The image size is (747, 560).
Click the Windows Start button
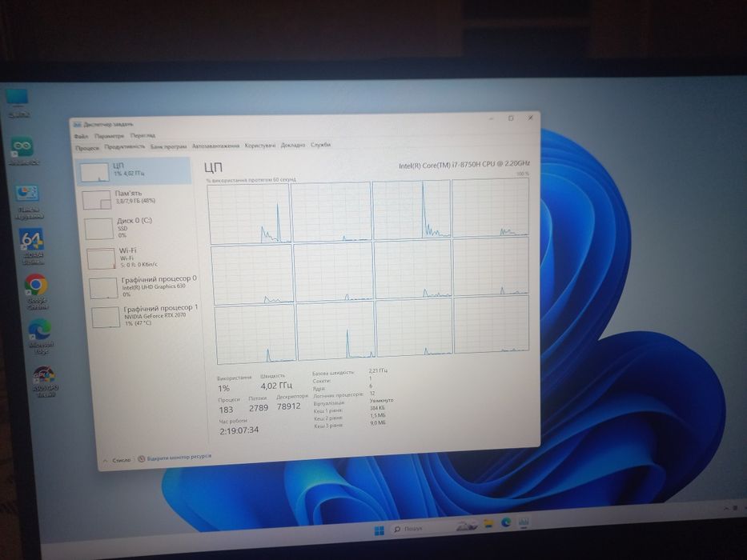click(x=380, y=530)
